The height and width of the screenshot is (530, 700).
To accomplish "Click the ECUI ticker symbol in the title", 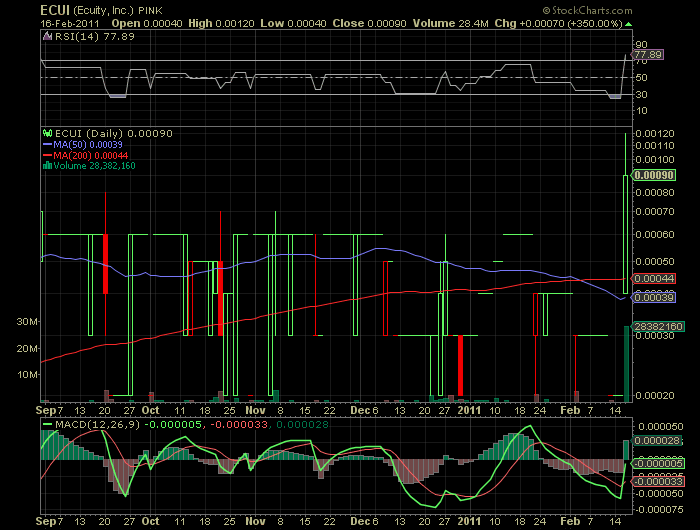I will (55, 10).
